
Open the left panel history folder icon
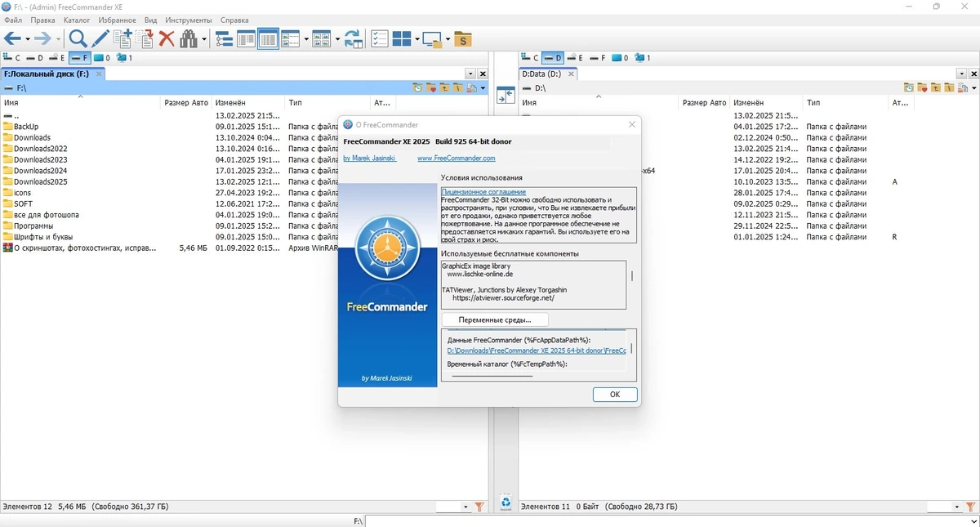coord(417,87)
